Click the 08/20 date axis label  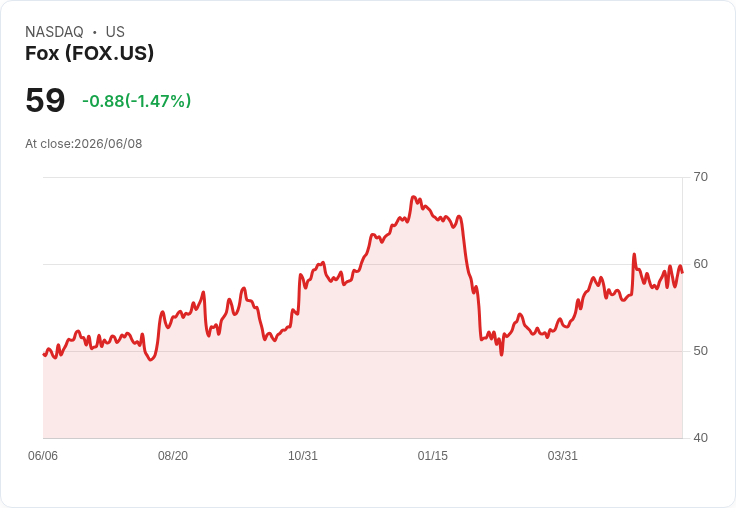point(173,456)
